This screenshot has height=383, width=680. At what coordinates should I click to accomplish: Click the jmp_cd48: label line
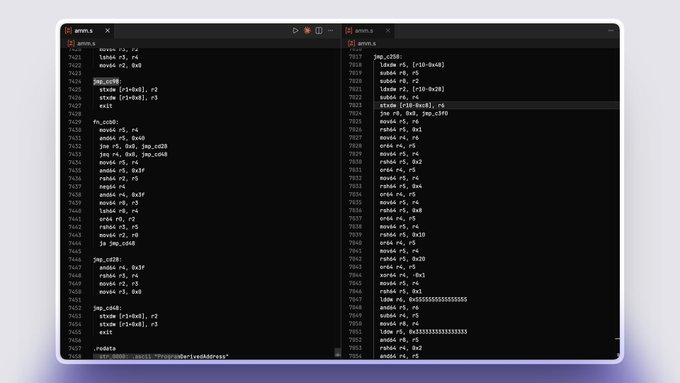[x=107, y=308]
